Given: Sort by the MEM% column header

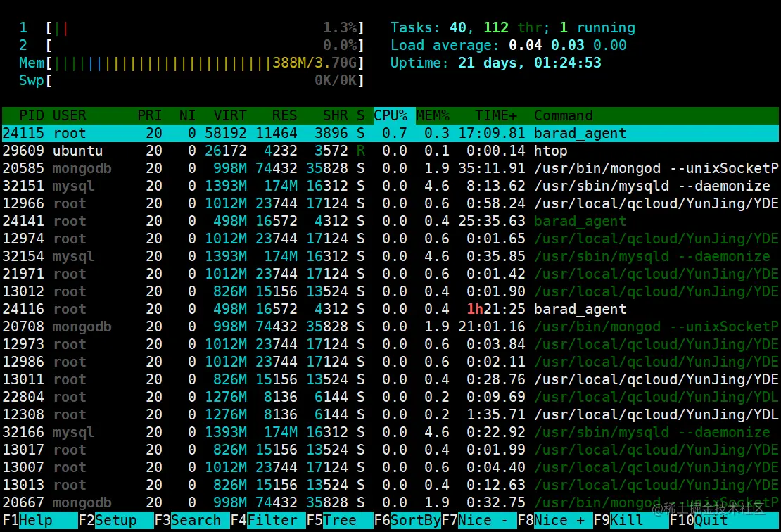Looking at the screenshot, I should [x=432, y=115].
